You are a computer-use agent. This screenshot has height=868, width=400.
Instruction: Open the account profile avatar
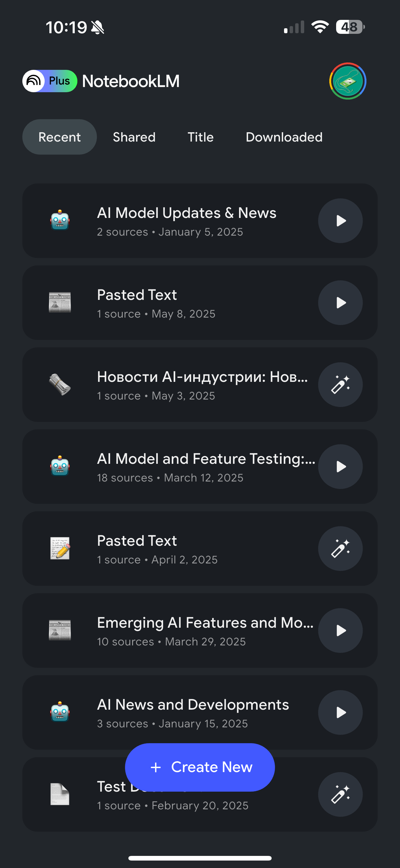click(348, 81)
